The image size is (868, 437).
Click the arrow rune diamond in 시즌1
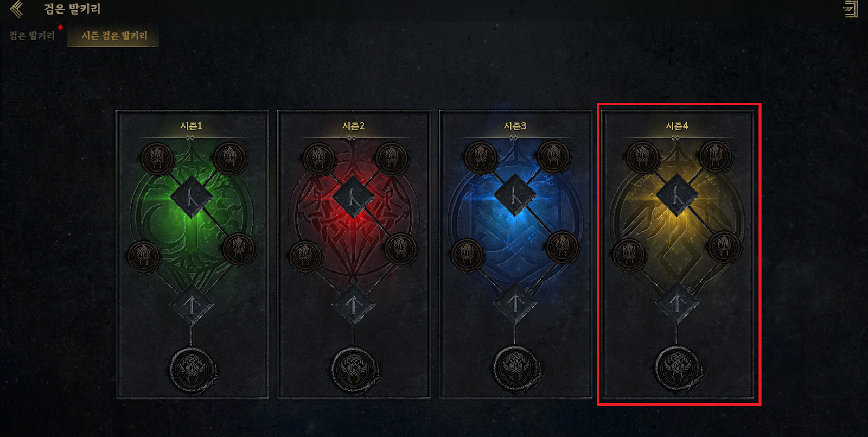coord(192,305)
